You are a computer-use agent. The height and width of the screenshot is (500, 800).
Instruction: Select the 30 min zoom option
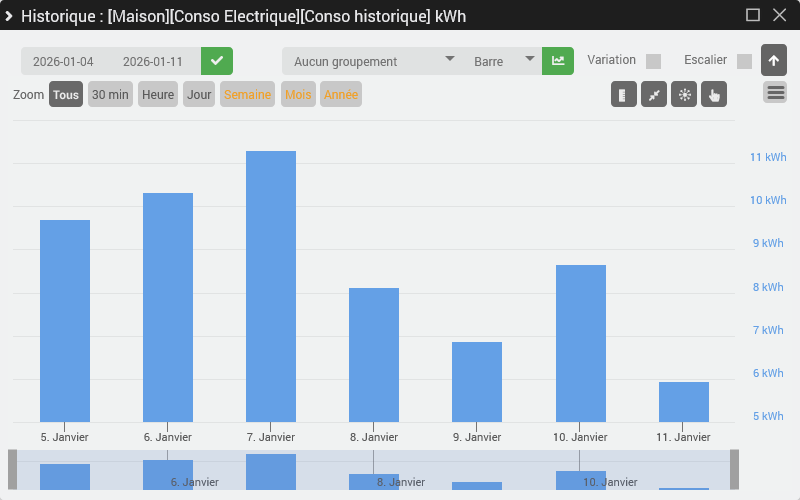pos(110,94)
